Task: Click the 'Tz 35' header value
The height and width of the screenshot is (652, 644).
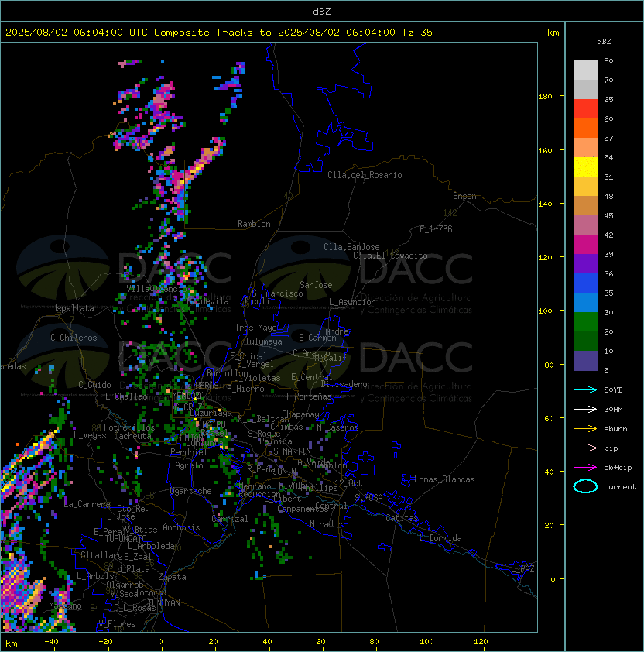Action: point(417,33)
